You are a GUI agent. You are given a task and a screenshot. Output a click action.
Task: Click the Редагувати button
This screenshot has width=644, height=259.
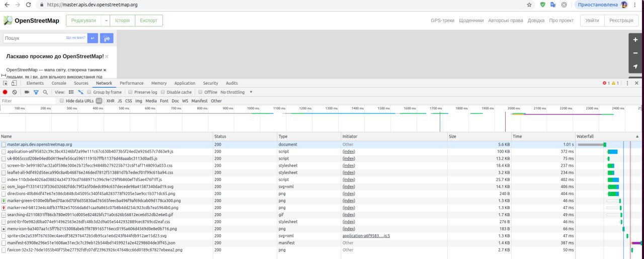pyautogui.click(x=84, y=21)
